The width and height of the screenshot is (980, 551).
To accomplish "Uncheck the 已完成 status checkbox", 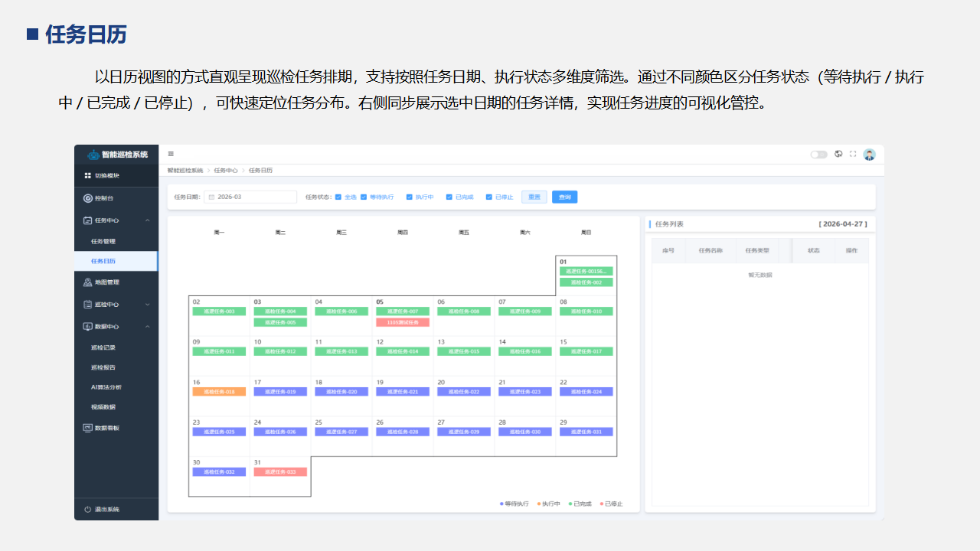I will pyautogui.click(x=449, y=197).
